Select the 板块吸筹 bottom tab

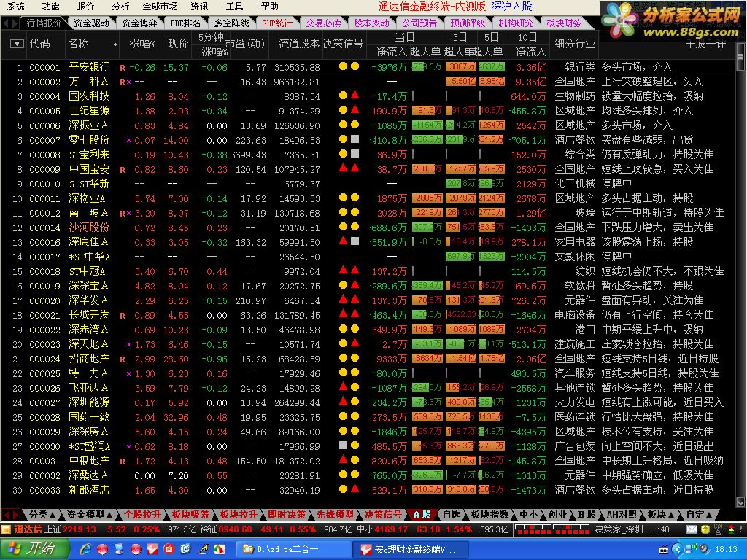[190, 515]
